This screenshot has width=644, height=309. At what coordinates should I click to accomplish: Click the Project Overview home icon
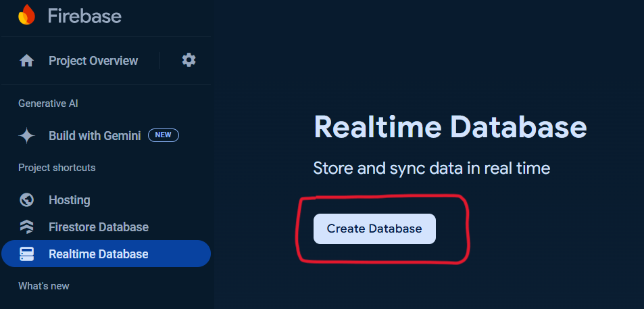27,61
